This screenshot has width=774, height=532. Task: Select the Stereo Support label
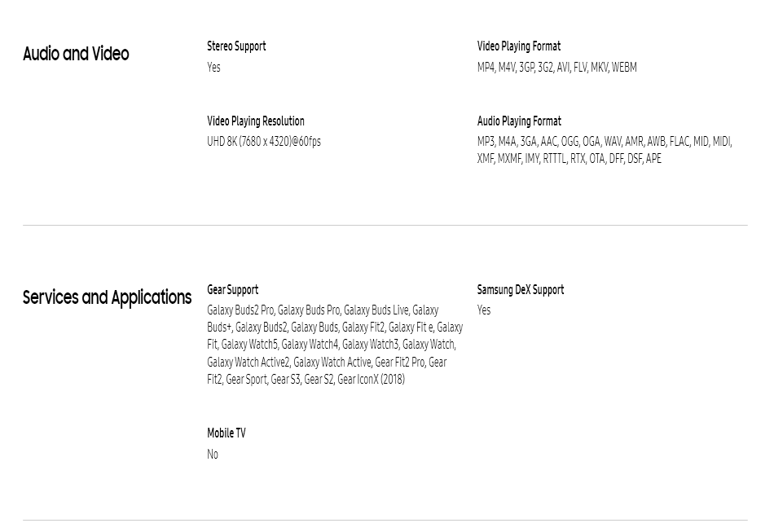click(x=236, y=46)
